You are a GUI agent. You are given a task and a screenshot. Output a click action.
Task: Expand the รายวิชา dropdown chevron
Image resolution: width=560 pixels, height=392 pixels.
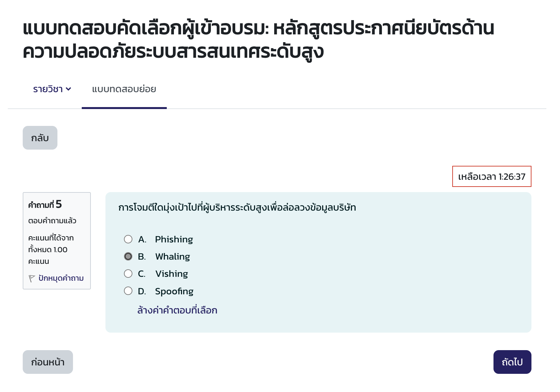(x=69, y=89)
